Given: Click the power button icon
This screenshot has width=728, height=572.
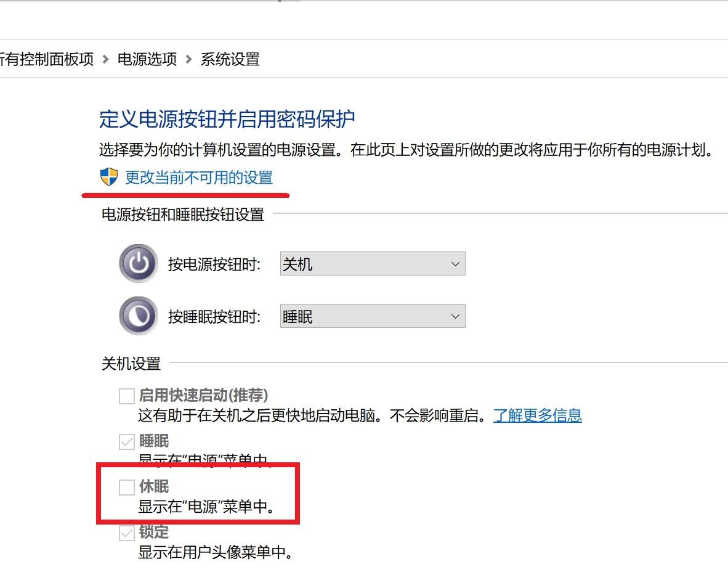Looking at the screenshot, I should (x=139, y=263).
